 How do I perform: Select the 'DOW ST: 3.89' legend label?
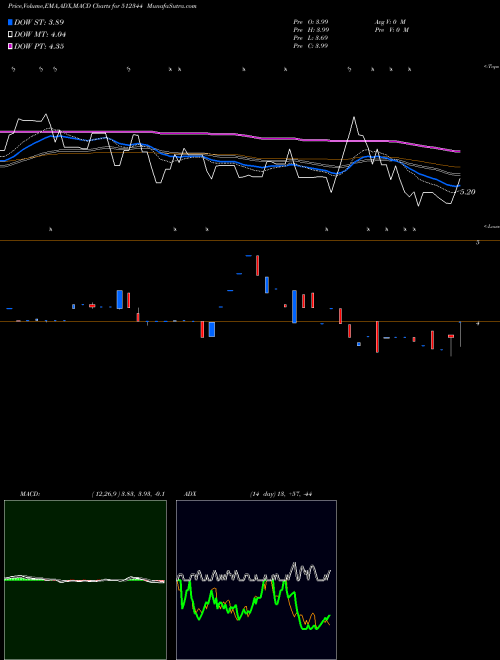click(39, 22)
